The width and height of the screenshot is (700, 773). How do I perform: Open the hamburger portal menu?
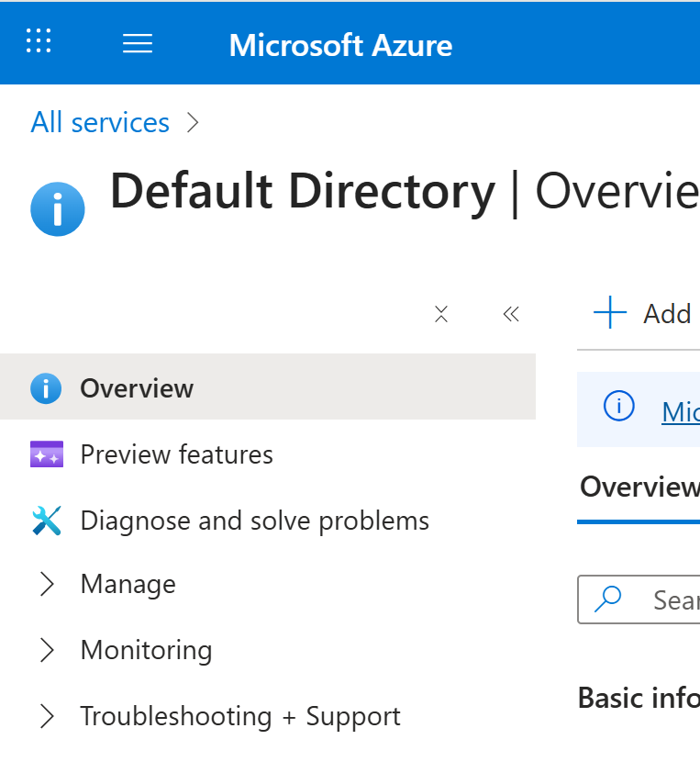click(x=138, y=43)
